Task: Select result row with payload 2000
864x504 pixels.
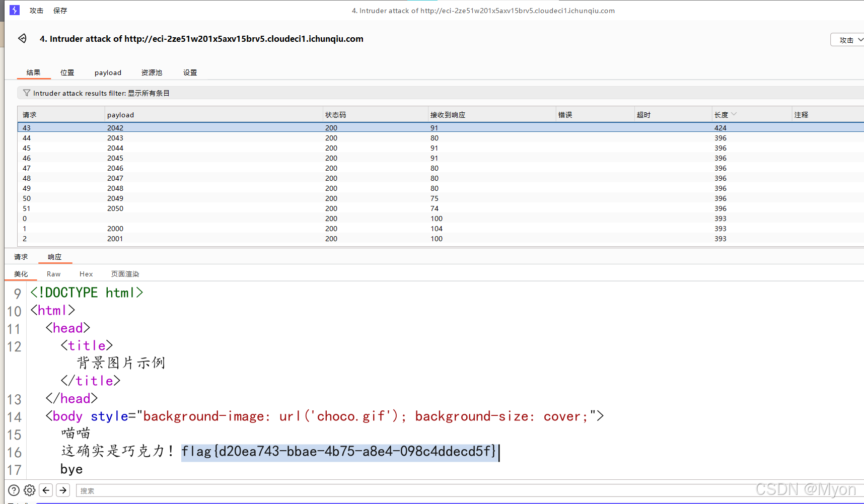Action: [441, 229]
